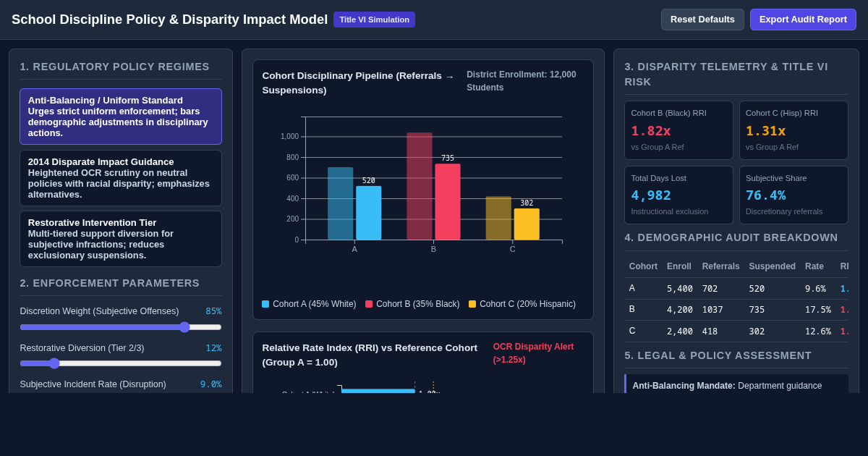
Task: Click the Cohort C yellow legend swatch
Action: (472, 304)
